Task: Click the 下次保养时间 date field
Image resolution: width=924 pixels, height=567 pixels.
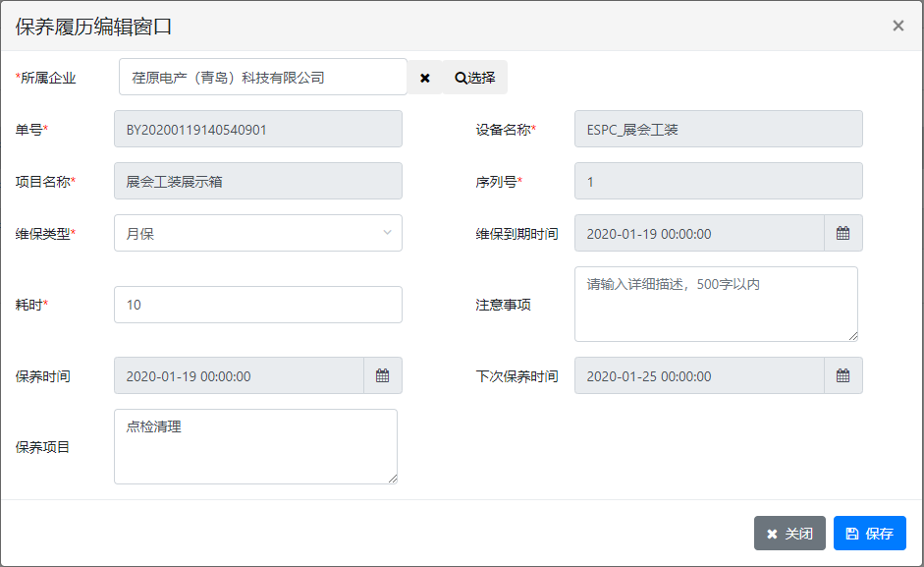Action: tap(699, 375)
